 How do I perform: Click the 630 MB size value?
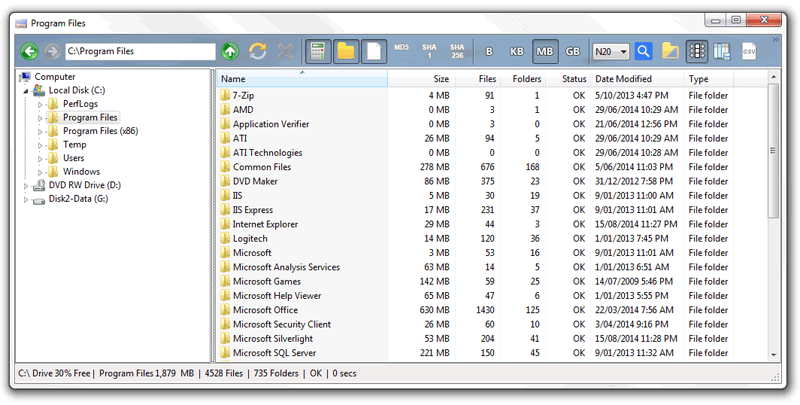coord(434,310)
